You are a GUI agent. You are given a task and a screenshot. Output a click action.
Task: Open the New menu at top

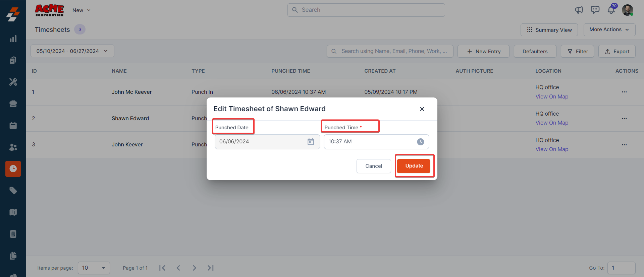[82, 10]
